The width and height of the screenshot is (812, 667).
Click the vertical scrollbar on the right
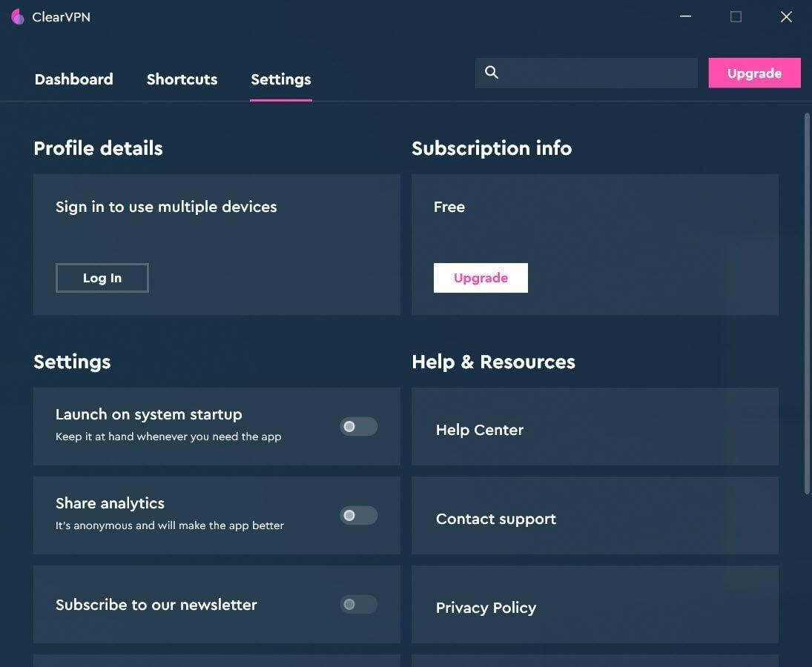coord(807,302)
